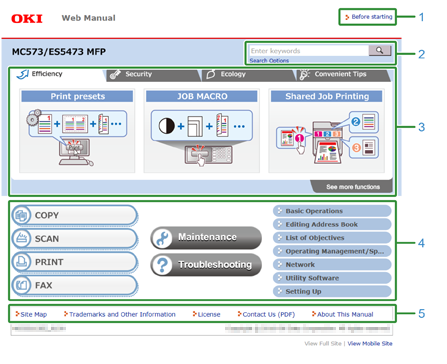Open the JOB MACRO card header
The height and width of the screenshot is (364, 447).
pos(202,96)
